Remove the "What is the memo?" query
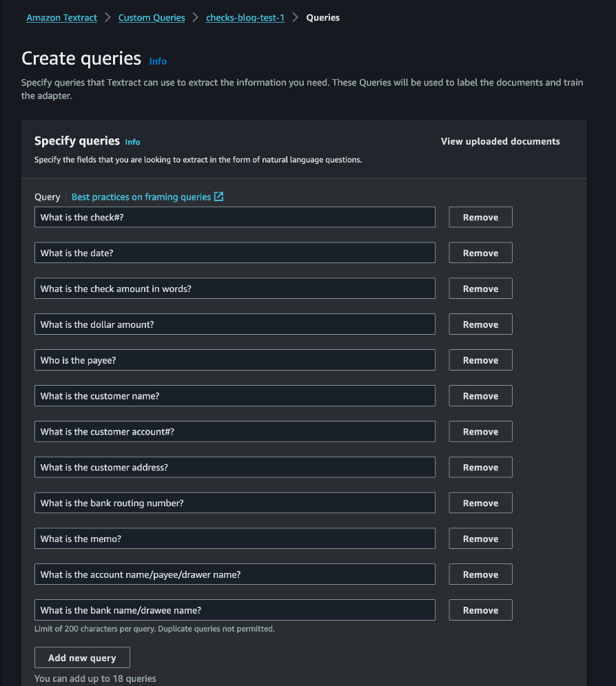Image resolution: width=616 pixels, height=686 pixels. tap(480, 539)
